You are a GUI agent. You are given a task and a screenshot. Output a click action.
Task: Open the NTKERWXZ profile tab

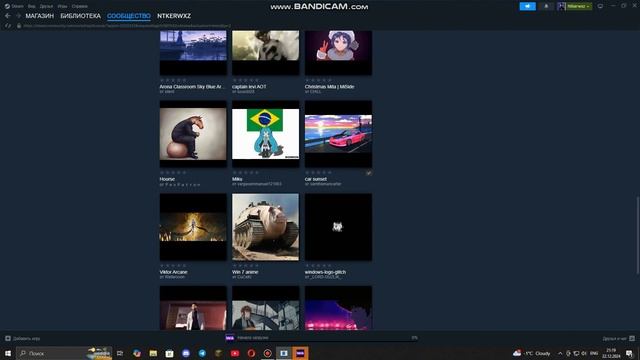[x=174, y=16]
